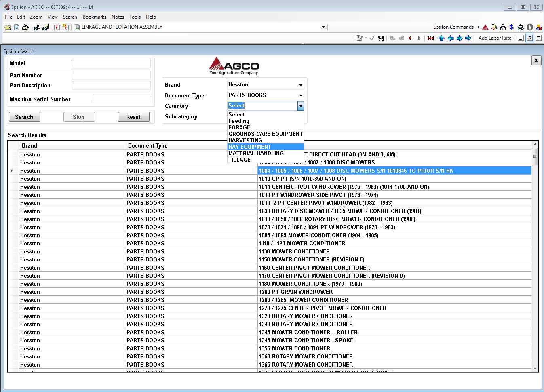Image resolution: width=544 pixels, height=392 pixels.
Task: Click the hierarchy tree command icon
Action: (x=503, y=27)
